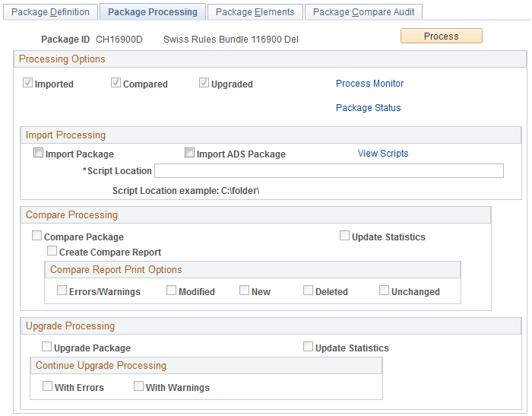The width and height of the screenshot is (532, 416).
Task: Toggle the With Warnings checkbox
Action: click(x=139, y=386)
